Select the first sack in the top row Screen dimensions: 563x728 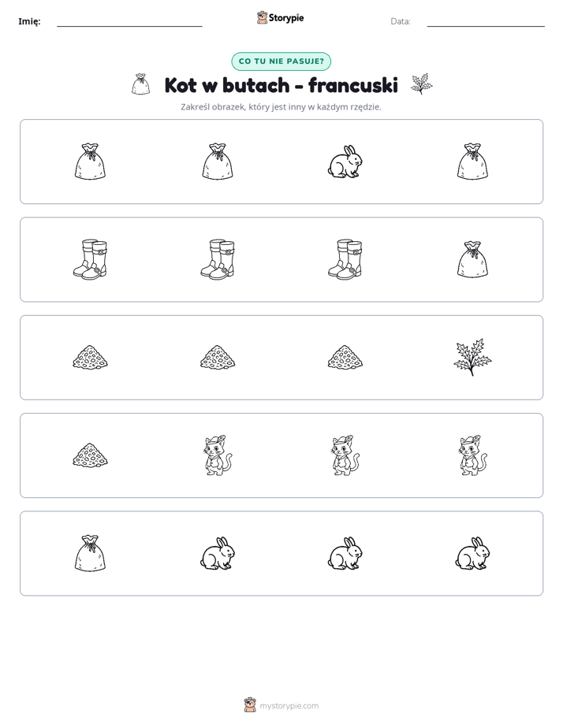[90, 162]
